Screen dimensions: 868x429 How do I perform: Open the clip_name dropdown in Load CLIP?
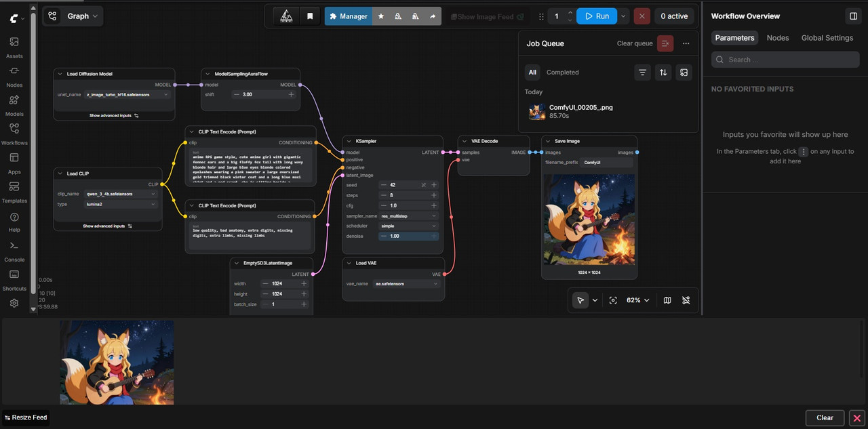121,194
